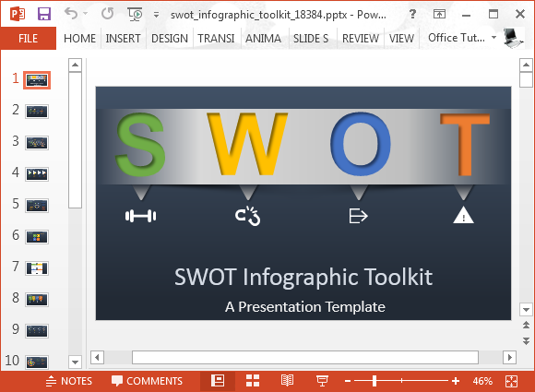Select slide 2 thumbnail

point(37,112)
